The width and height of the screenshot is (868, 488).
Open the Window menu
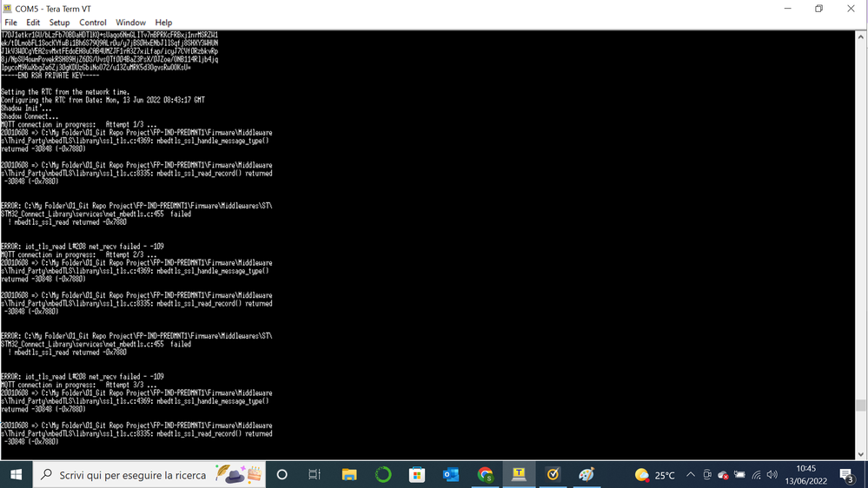point(130,23)
